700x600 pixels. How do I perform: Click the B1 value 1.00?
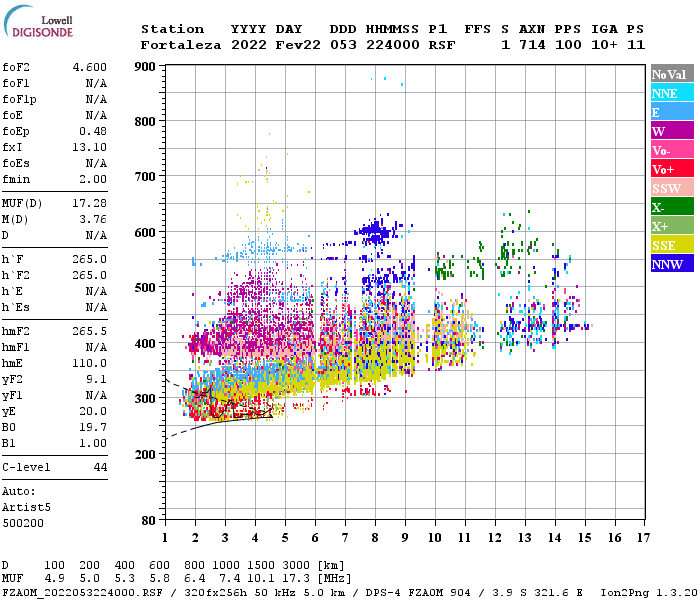[x=93, y=444]
